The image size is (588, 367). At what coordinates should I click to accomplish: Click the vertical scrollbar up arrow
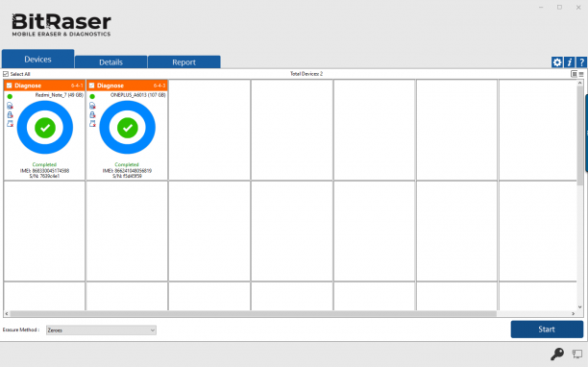pyautogui.click(x=580, y=83)
